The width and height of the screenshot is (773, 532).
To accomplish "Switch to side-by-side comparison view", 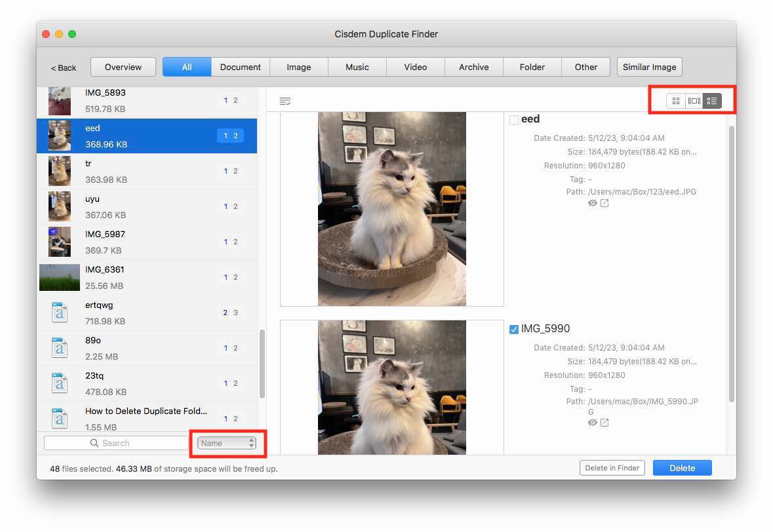I will click(694, 101).
